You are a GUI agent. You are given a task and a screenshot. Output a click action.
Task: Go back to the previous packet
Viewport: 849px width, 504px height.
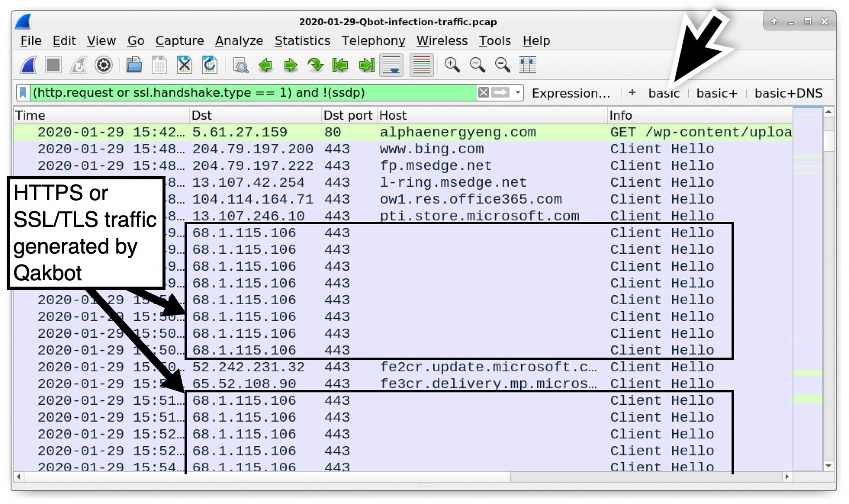(265, 65)
